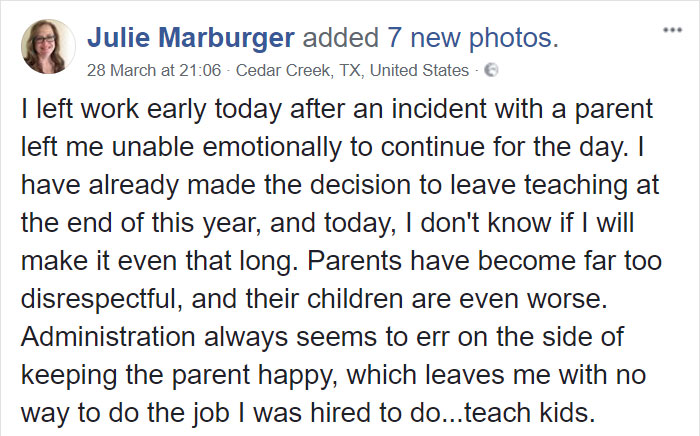Viewport: 700px width, 436px height.
Task: Click "United States" in the location text
Action: [x=421, y=71]
